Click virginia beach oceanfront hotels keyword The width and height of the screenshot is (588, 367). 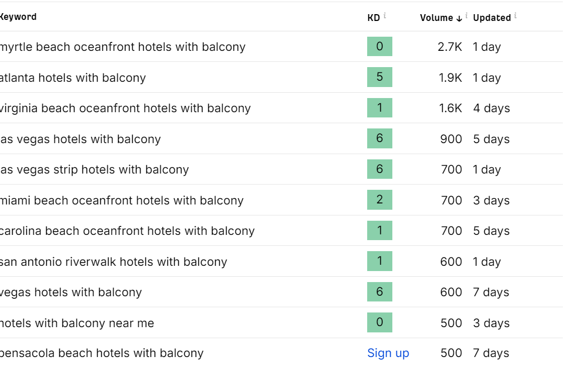(125, 109)
